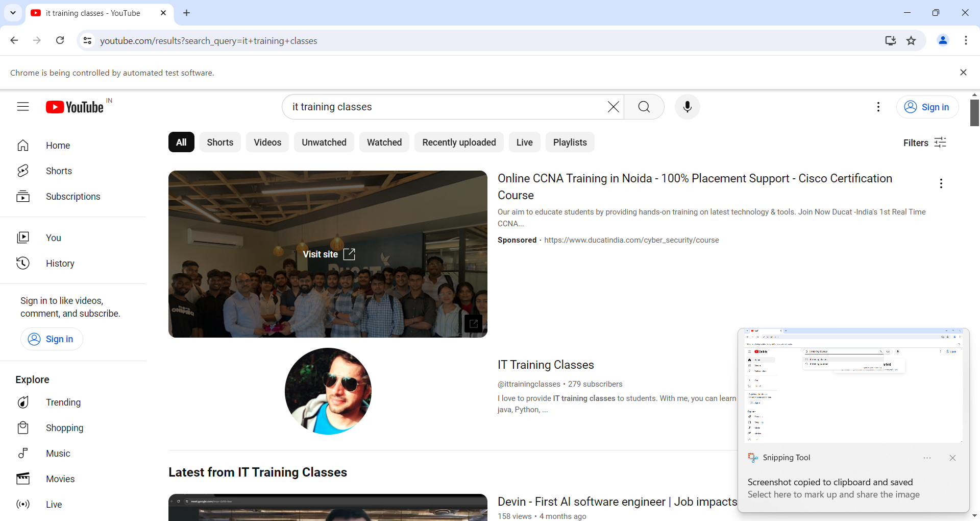Open the IT Training Classes channel
The image size is (980, 521).
click(x=546, y=365)
